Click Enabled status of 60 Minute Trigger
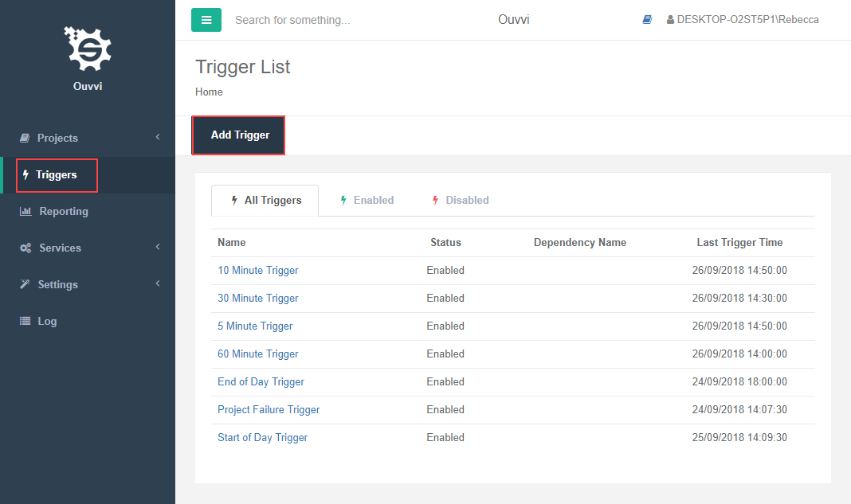 tap(445, 354)
